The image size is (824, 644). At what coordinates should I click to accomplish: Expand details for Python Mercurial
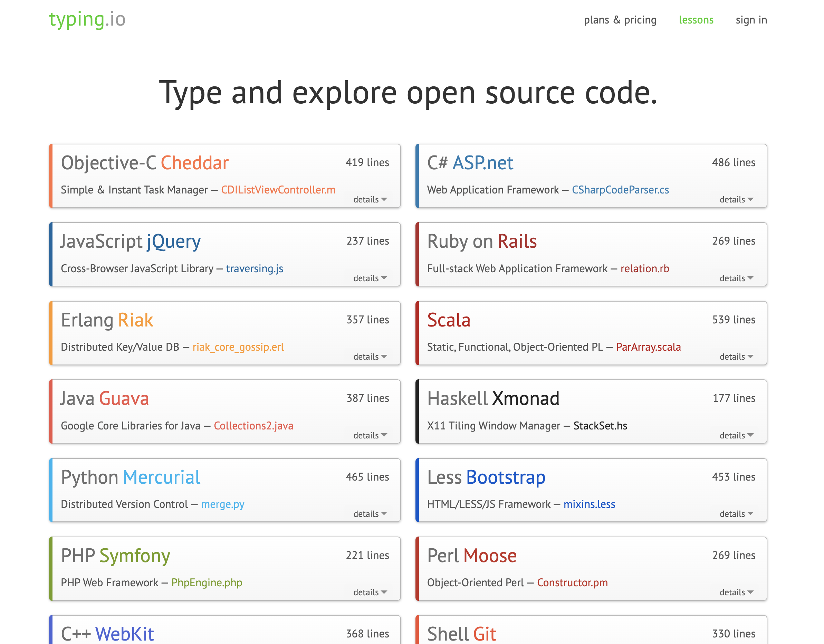click(x=370, y=514)
